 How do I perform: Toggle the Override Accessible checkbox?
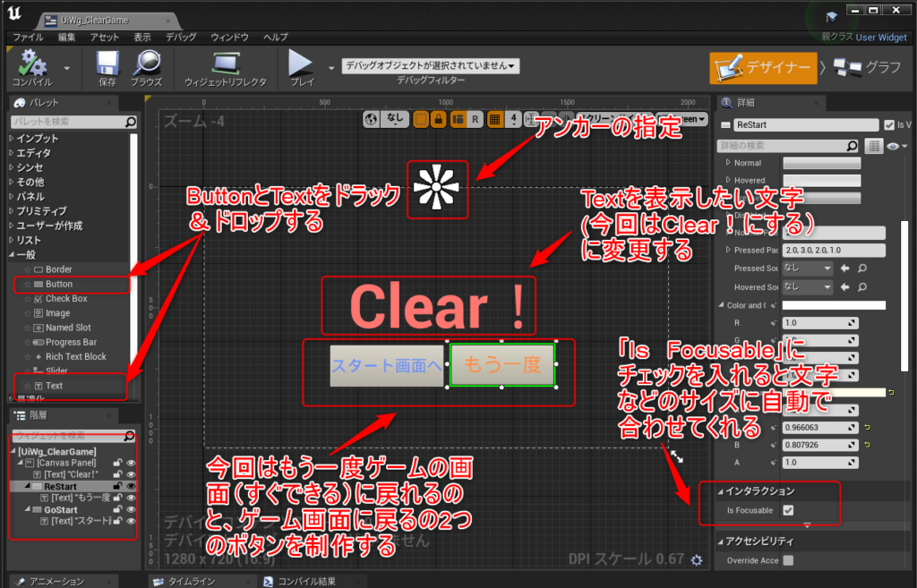click(788, 560)
